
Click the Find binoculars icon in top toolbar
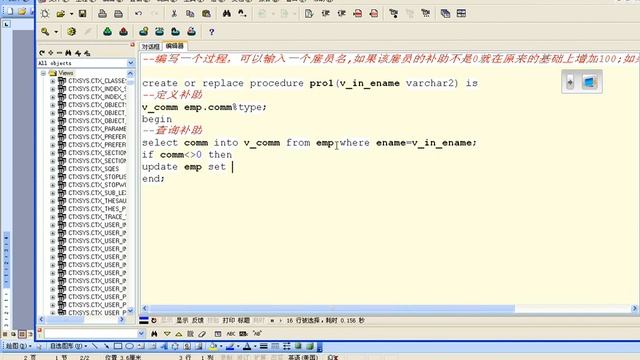(x=227, y=14)
